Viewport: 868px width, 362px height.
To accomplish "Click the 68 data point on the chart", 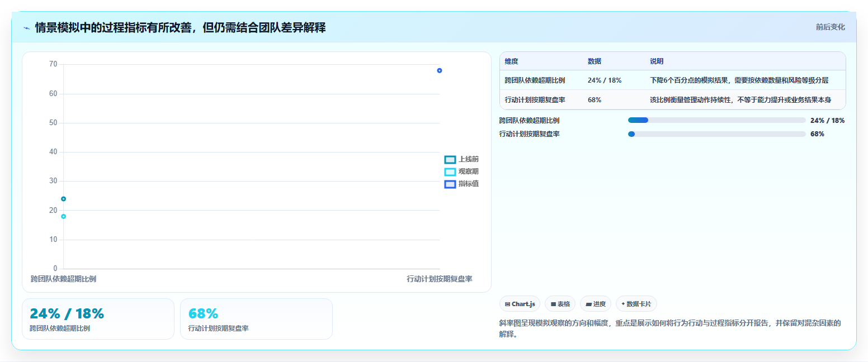I will (440, 70).
